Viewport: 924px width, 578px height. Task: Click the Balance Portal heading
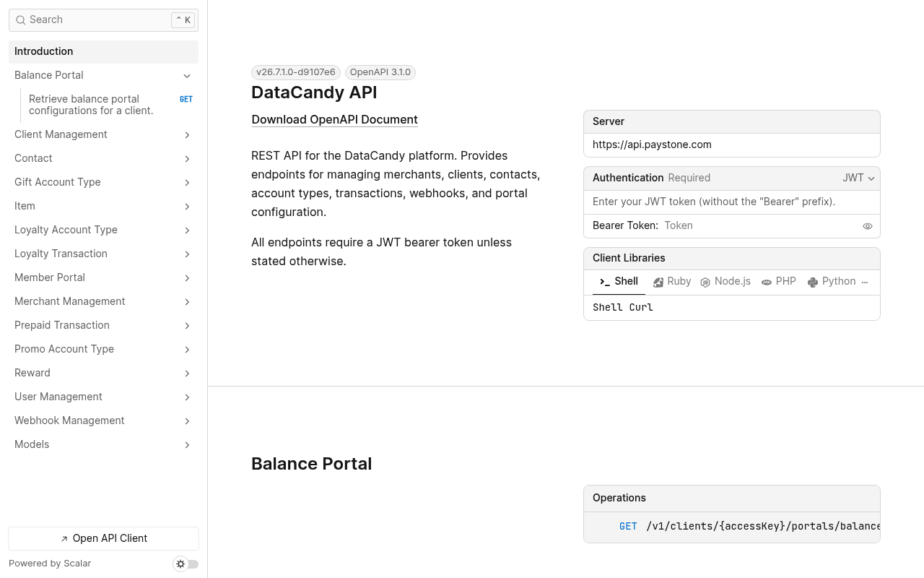(x=311, y=464)
